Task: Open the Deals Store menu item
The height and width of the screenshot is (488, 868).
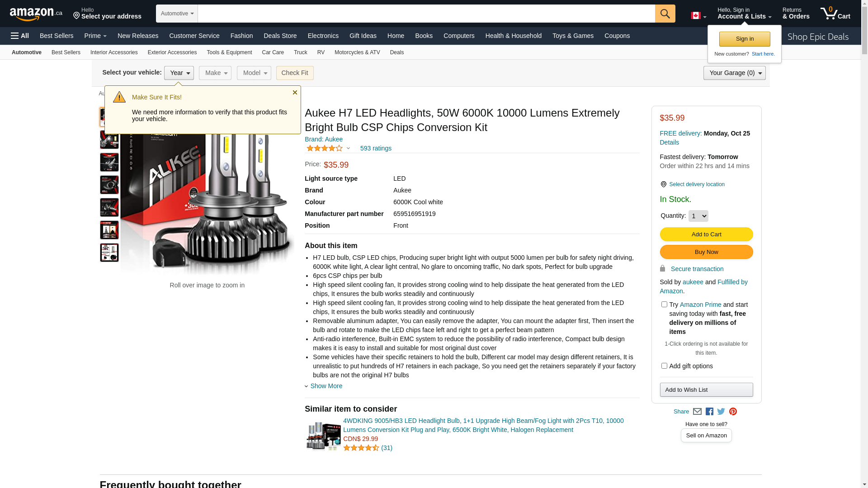Action: pyautogui.click(x=280, y=36)
